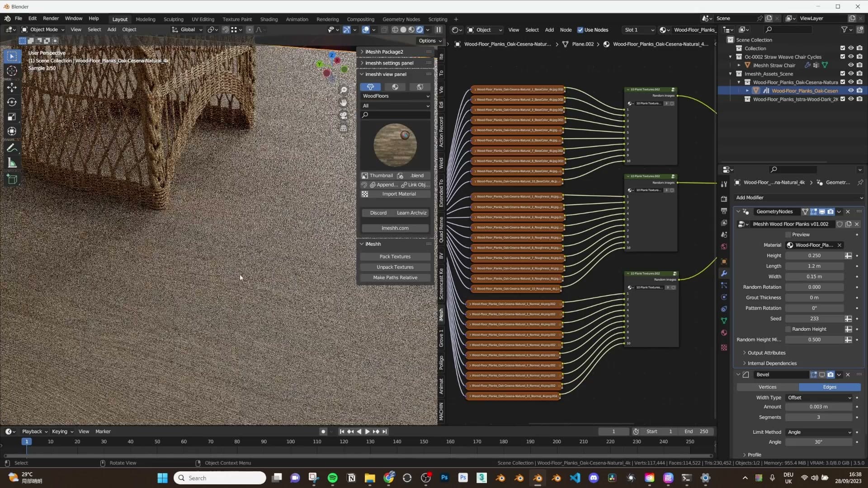The width and height of the screenshot is (868, 488).
Task: Enable rendered viewport shading mode
Action: coord(420,30)
